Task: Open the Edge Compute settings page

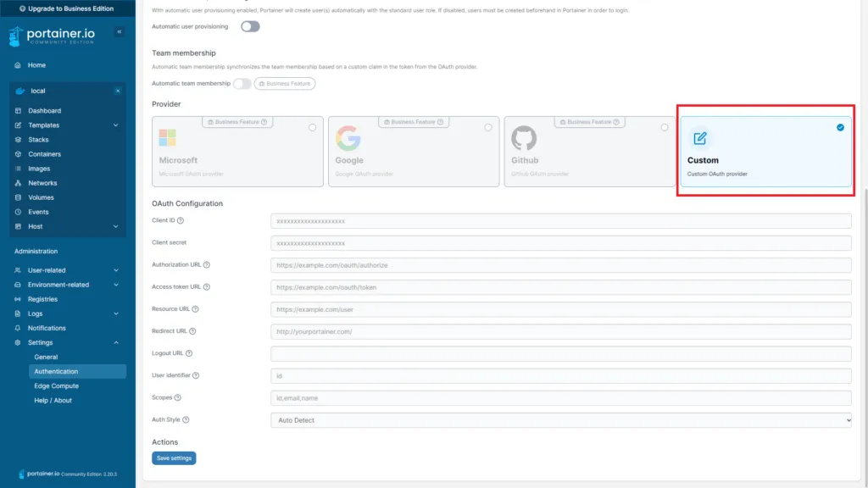Action: coord(58,385)
